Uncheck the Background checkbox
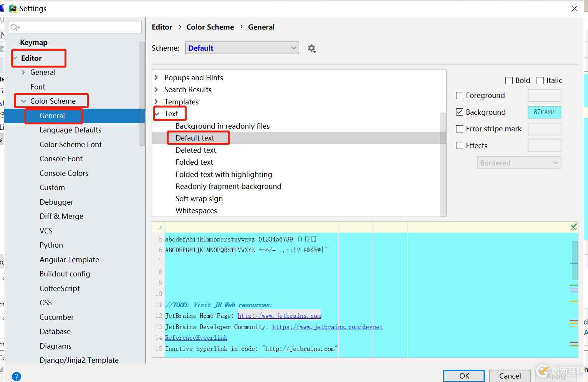Image resolution: width=588 pixels, height=382 pixels. (459, 112)
